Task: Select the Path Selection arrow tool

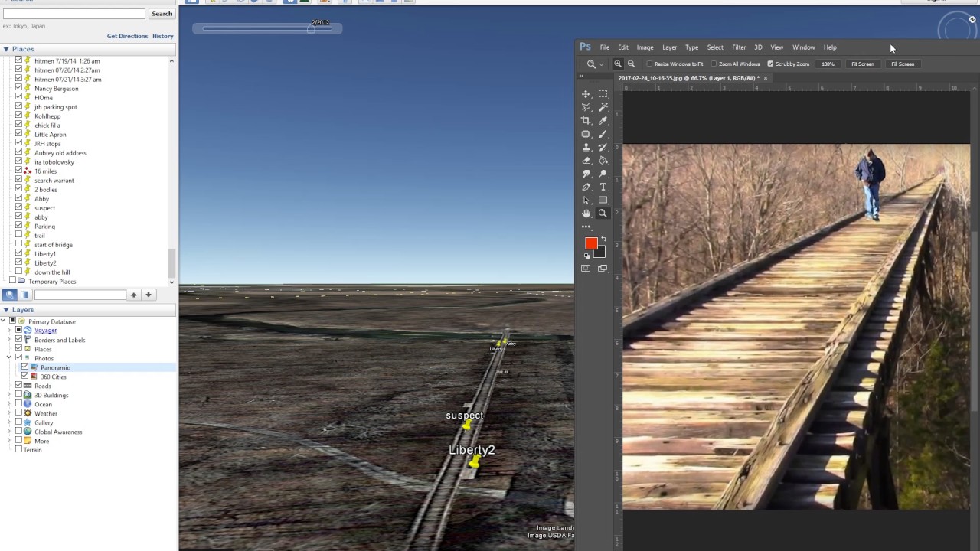Action: (586, 201)
